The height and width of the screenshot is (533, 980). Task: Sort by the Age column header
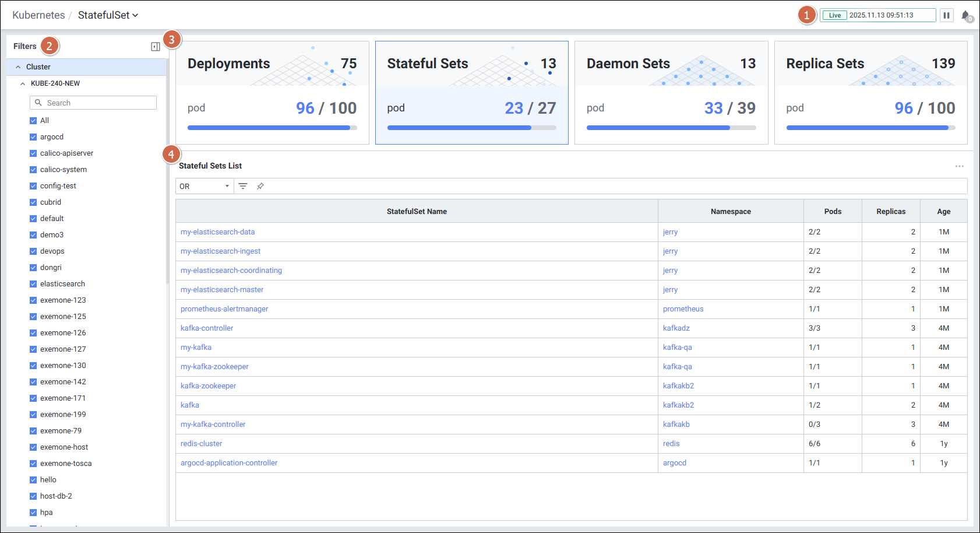pyautogui.click(x=943, y=212)
